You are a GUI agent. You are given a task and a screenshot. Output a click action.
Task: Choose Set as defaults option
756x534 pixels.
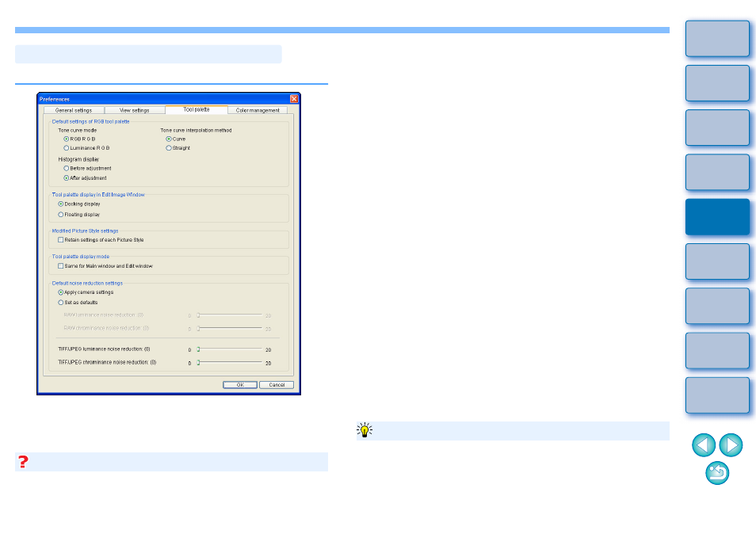tap(78, 303)
